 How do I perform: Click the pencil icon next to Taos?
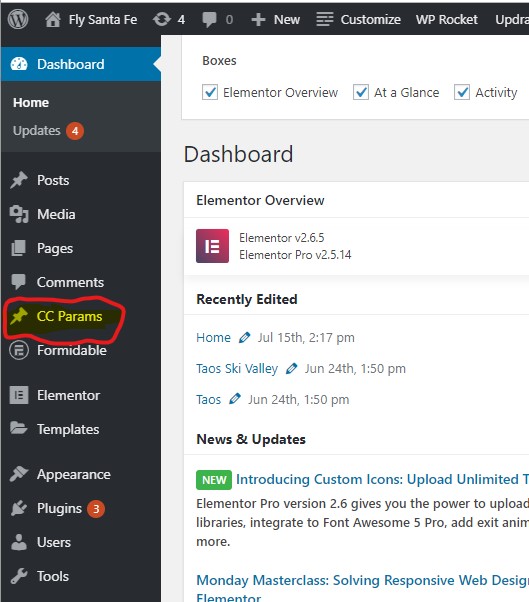coord(235,399)
